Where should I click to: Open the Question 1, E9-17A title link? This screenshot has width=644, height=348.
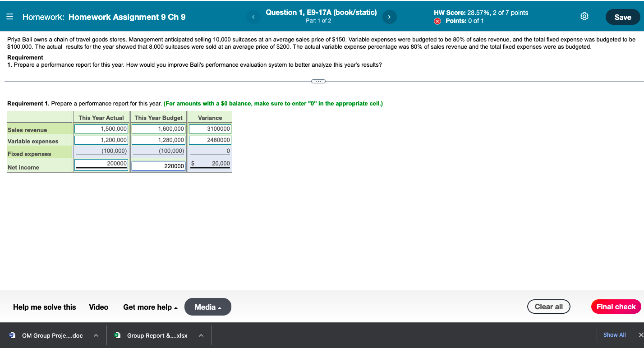(322, 12)
